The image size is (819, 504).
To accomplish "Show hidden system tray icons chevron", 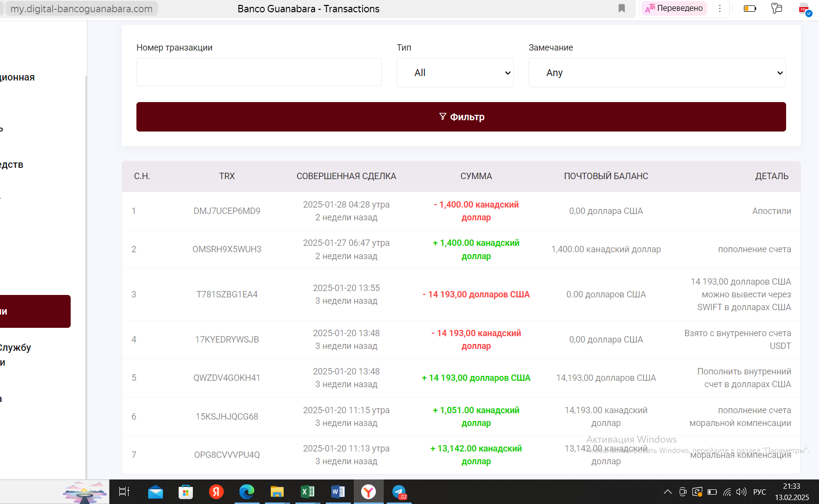I will click(668, 492).
